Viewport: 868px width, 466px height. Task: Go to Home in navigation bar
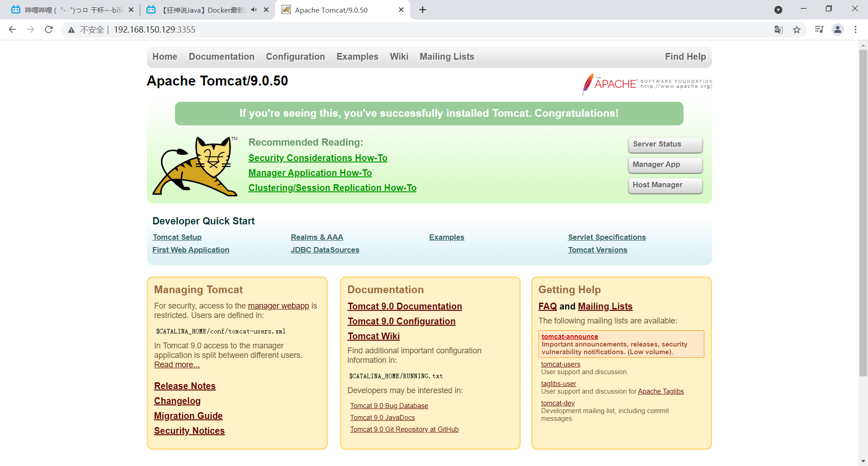tap(165, 57)
